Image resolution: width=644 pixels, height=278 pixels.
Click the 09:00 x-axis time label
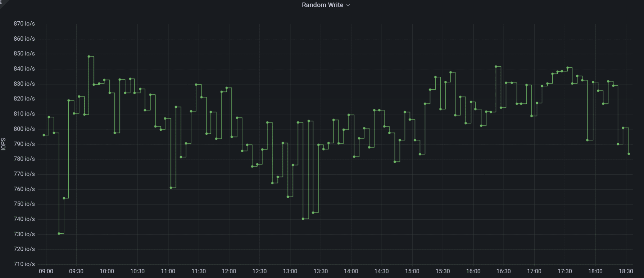coord(46,271)
